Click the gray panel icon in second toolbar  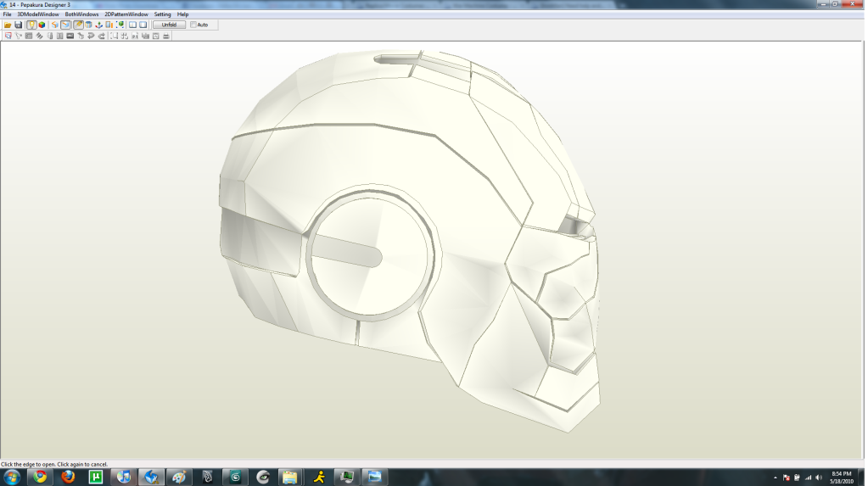coord(29,36)
